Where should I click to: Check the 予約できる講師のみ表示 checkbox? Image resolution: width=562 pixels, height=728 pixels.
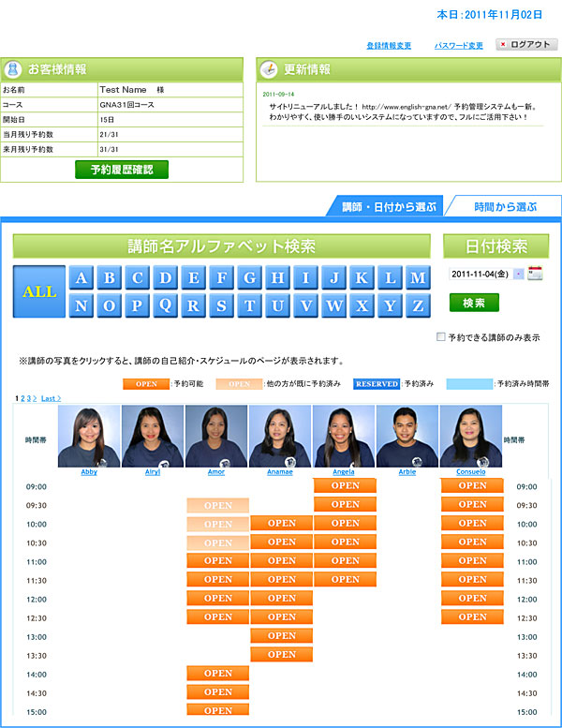click(x=441, y=336)
